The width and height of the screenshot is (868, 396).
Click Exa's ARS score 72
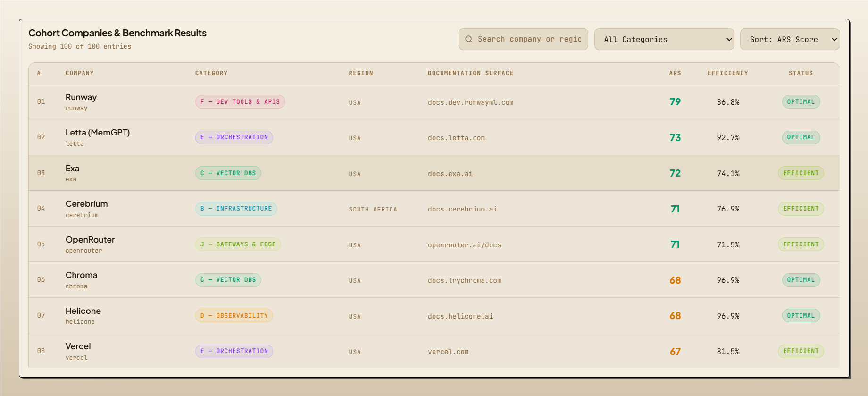click(x=675, y=173)
